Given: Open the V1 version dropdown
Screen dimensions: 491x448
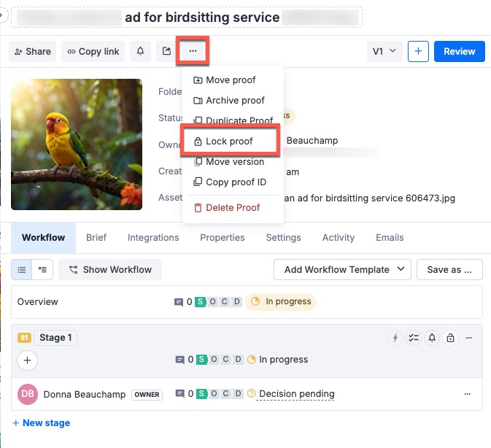Looking at the screenshot, I should coord(384,51).
